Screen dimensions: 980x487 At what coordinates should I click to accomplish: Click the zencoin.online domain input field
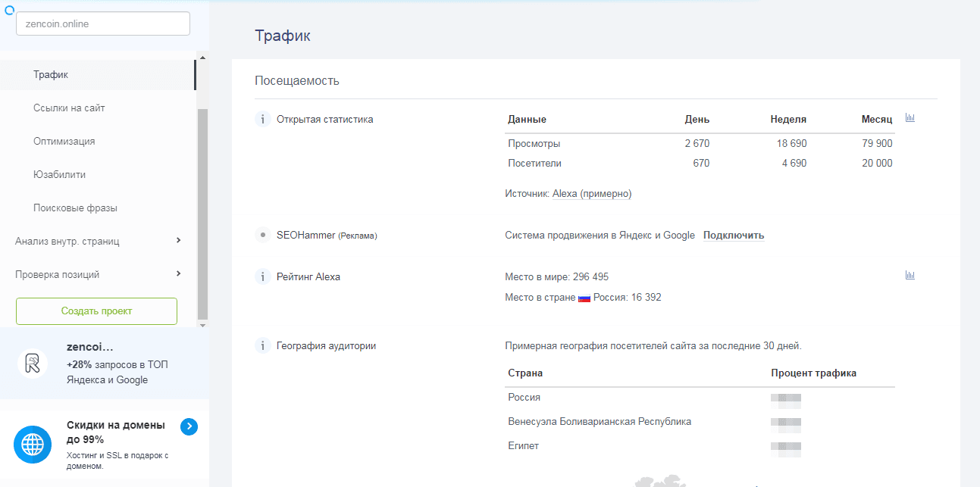point(103,23)
